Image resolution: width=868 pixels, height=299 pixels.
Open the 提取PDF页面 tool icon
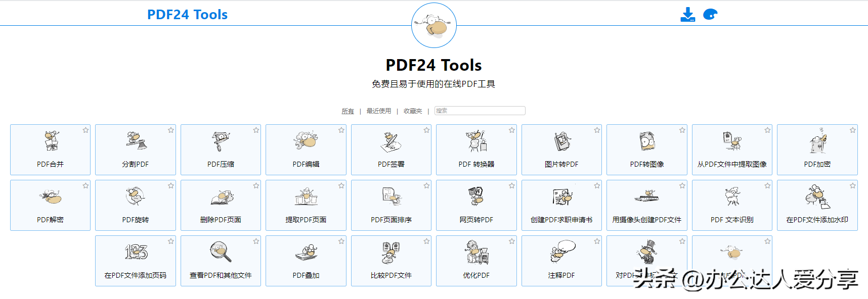coord(306,196)
